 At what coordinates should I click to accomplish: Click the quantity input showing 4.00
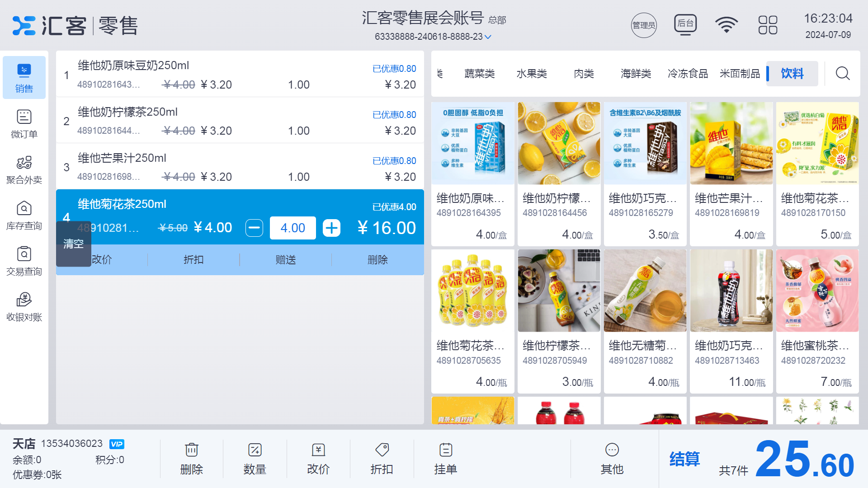tap(292, 228)
